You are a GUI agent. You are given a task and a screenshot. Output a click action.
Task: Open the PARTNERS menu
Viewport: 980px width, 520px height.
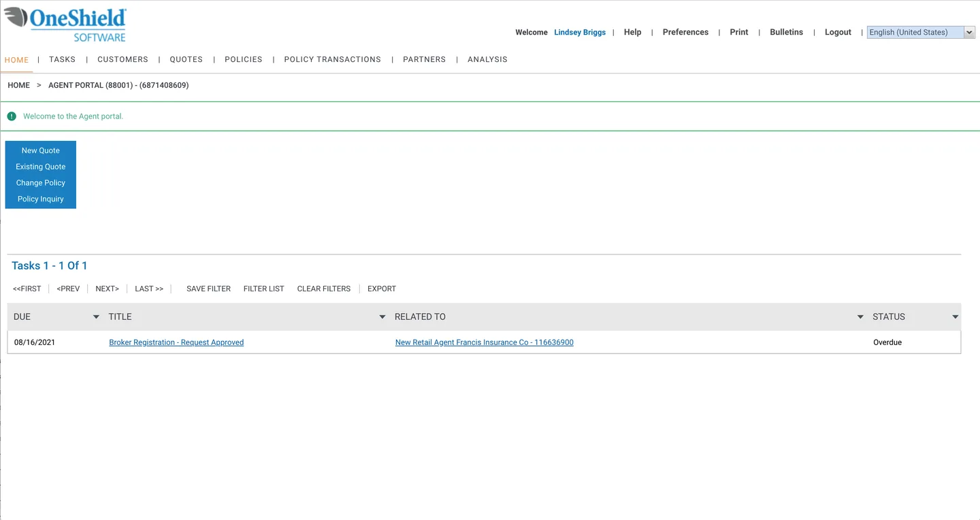[x=424, y=59]
